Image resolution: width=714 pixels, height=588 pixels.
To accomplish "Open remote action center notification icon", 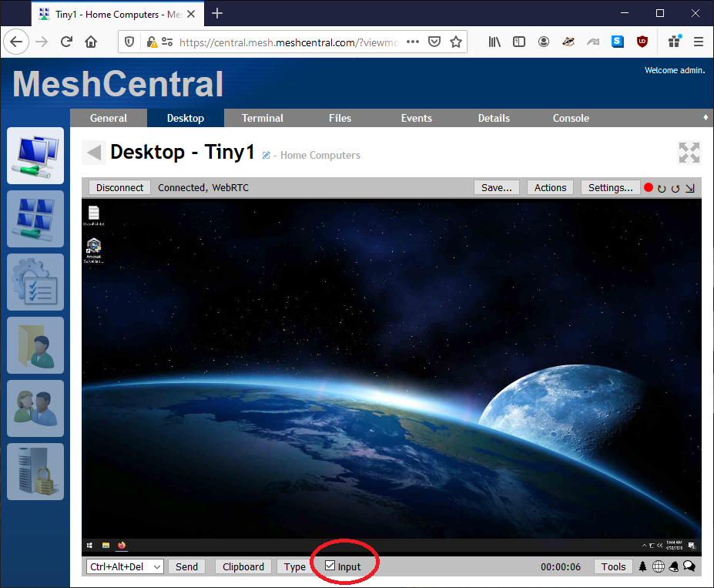I will 692,545.
